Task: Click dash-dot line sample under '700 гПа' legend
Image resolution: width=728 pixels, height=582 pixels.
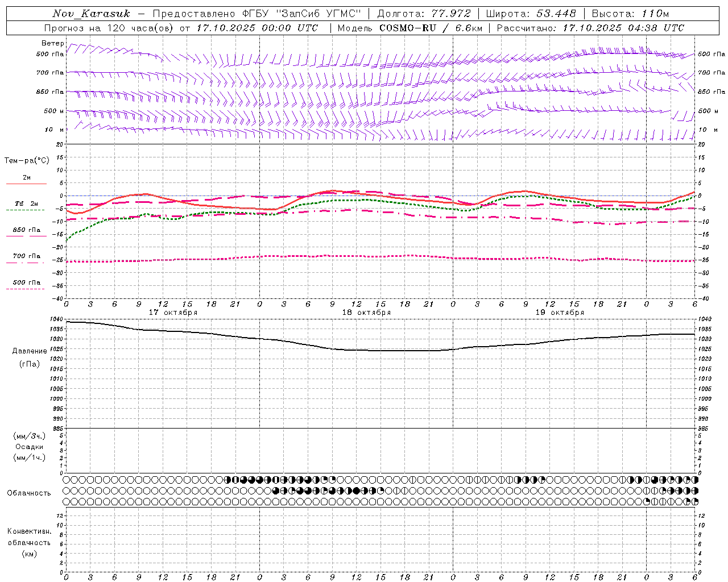Action: pyautogui.click(x=25, y=263)
